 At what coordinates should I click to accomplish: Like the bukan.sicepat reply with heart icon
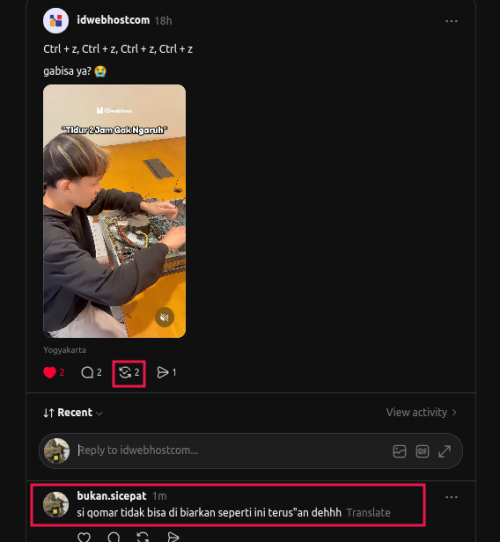tap(84, 537)
